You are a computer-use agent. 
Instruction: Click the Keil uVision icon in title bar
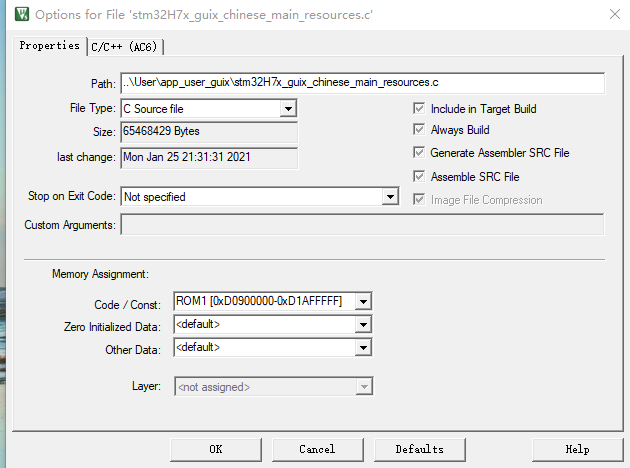pyautogui.click(x=22, y=14)
